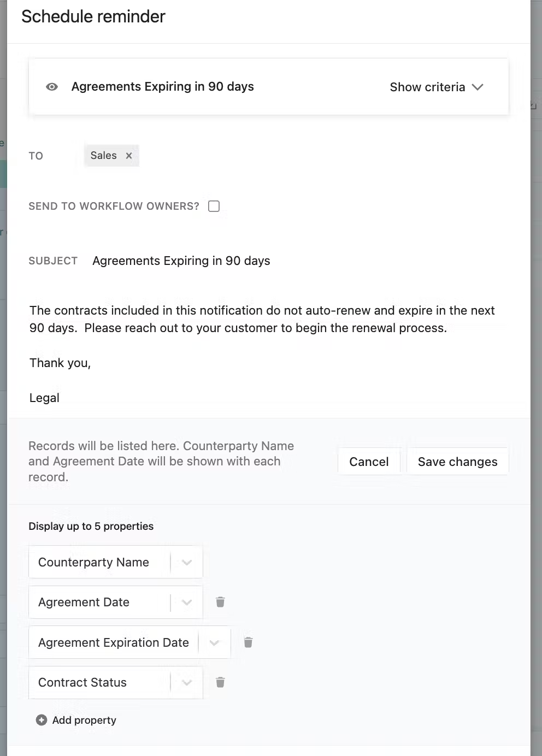Toggle the eye visibility icon next to Agreements Expiring
This screenshot has width=542, height=756.
[x=52, y=87]
